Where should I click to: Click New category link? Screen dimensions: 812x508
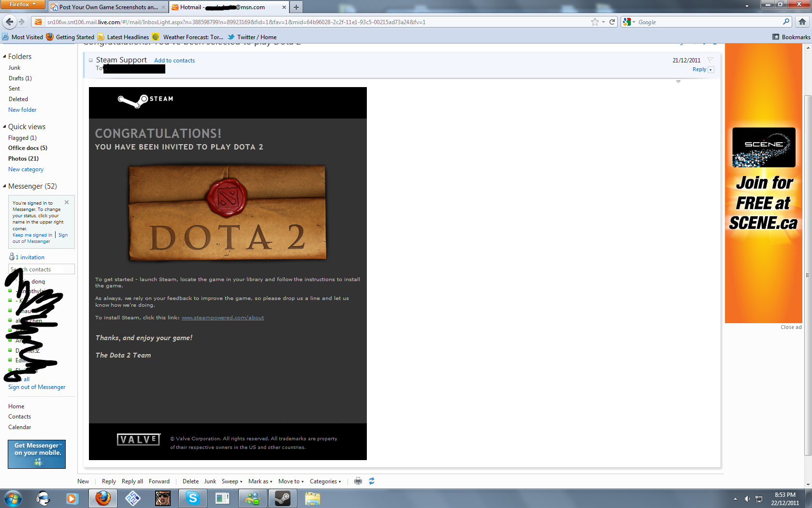pos(26,169)
